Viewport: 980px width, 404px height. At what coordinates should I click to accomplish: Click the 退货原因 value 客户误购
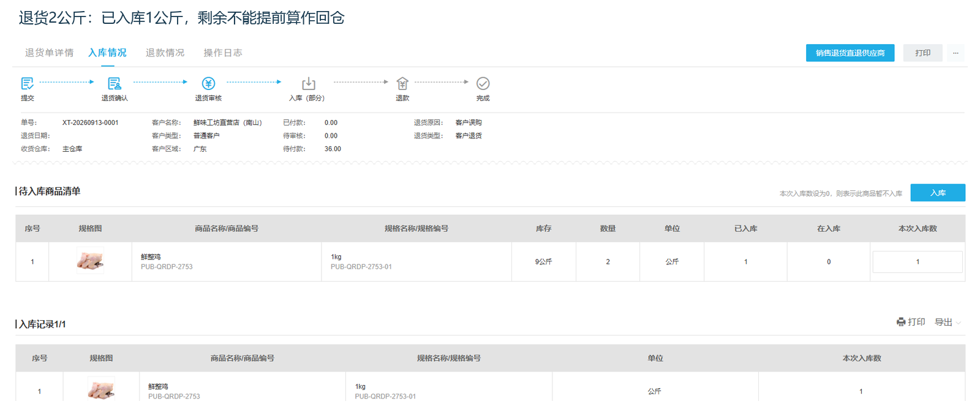click(469, 122)
